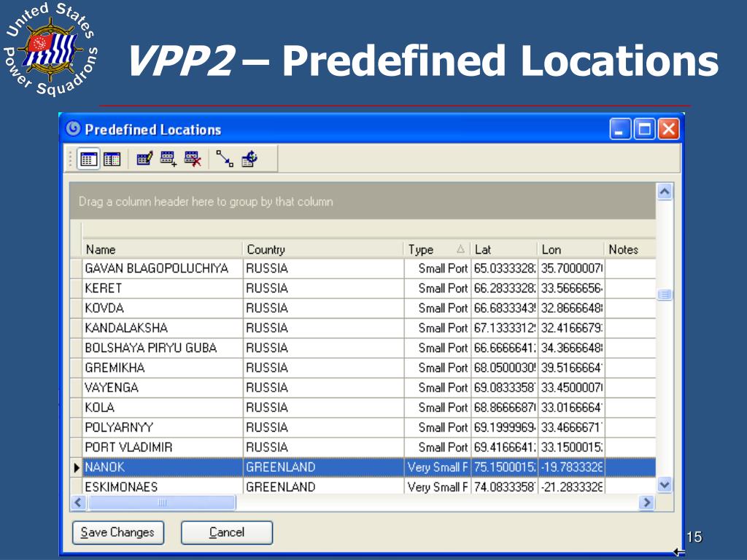
Task: Click the horizontal scrollbar right arrow
Action: (646, 502)
